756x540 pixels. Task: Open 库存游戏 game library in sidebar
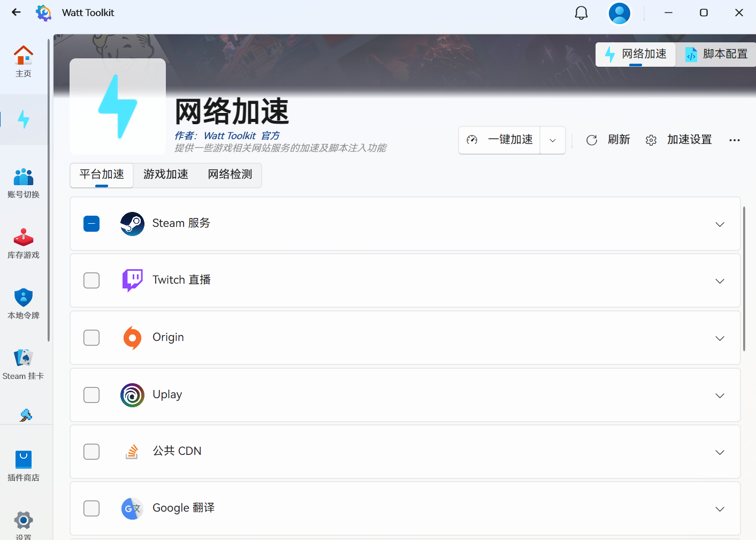24,244
